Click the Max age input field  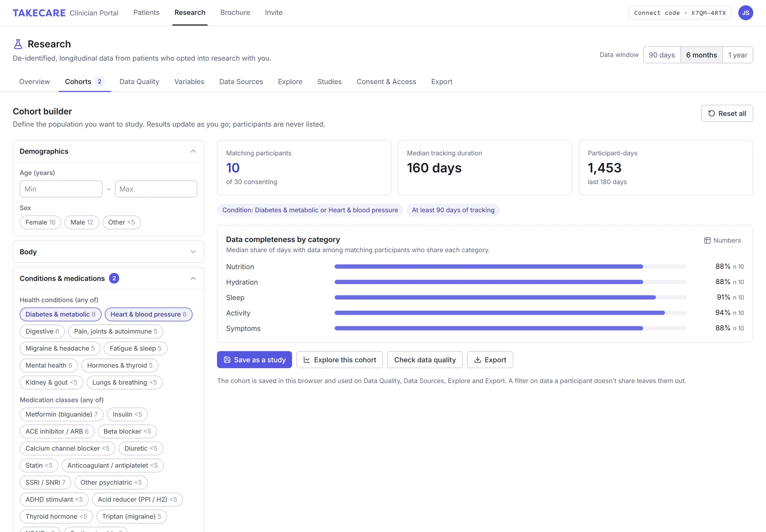pyautogui.click(x=156, y=189)
